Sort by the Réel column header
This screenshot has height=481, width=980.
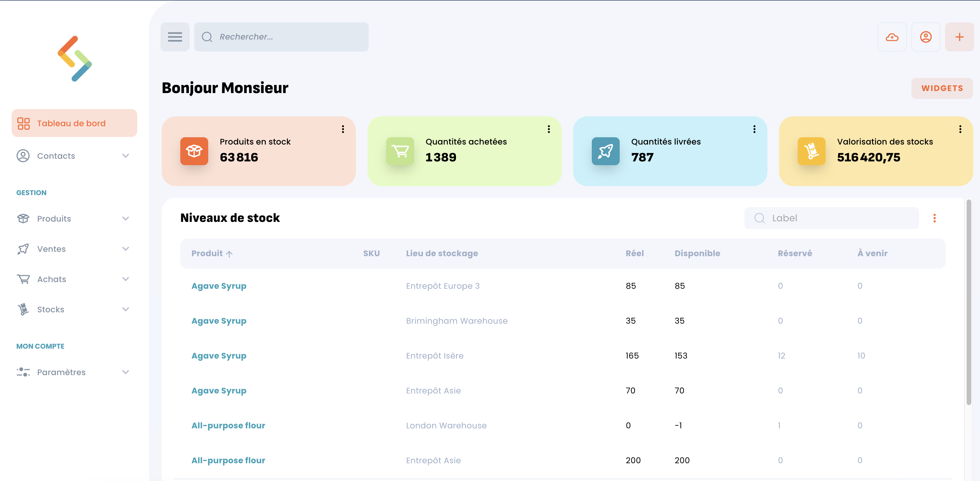tap(635, 253)
